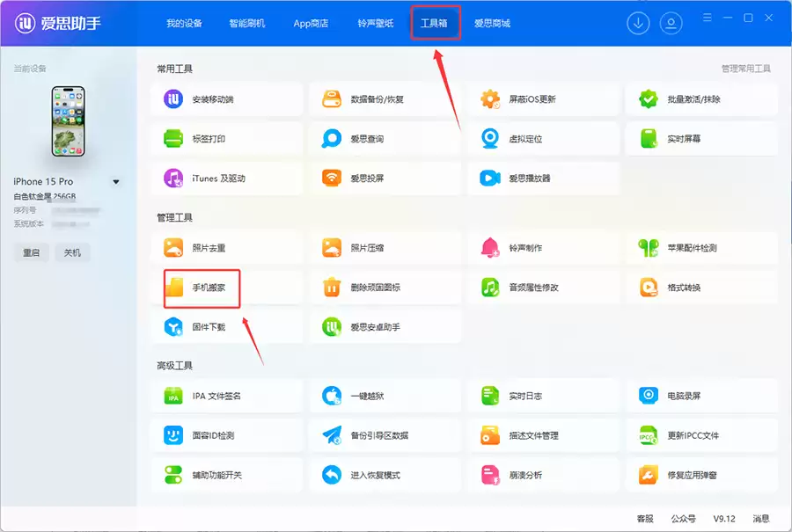Launch 虚拟定位 virtual location tool
Image resolution: width=792 pixels, height=532 pixels.
(x=543, y=139)
